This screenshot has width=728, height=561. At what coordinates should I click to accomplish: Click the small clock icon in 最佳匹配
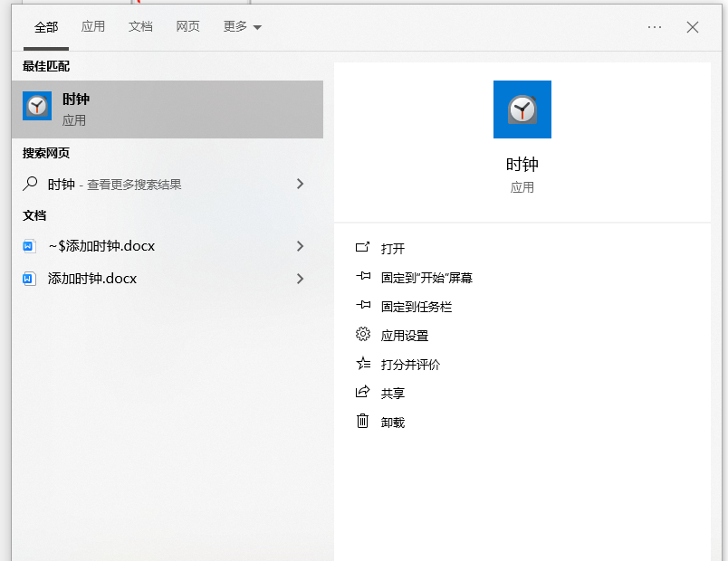coord(36,106)
